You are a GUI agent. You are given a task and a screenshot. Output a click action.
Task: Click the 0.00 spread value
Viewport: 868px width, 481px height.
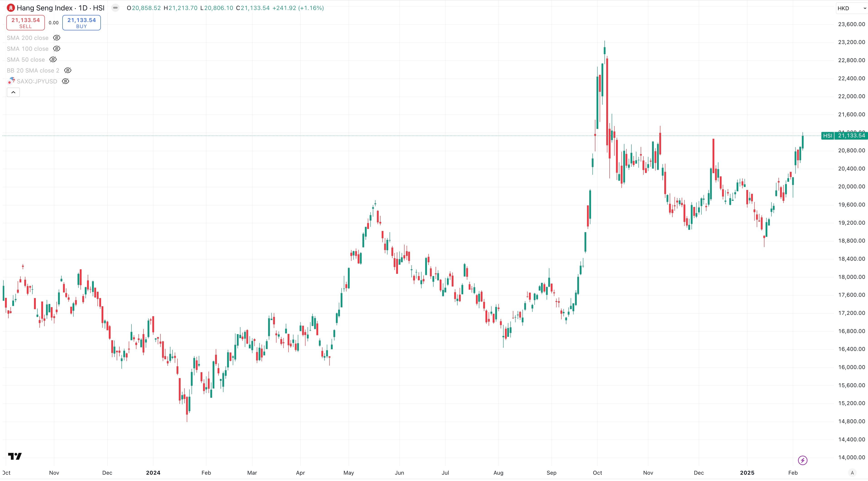click(53, 23)
